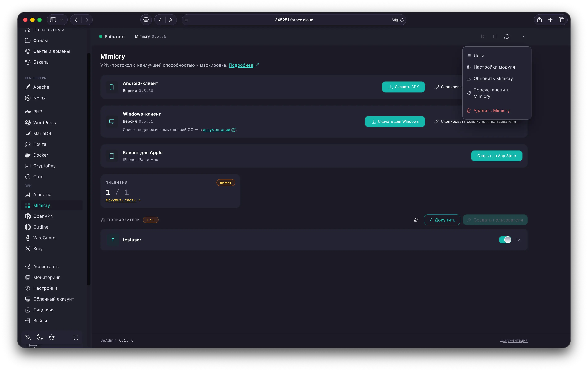Open the Apple client in App Store
588x371 pixels.
click(496, 156)
